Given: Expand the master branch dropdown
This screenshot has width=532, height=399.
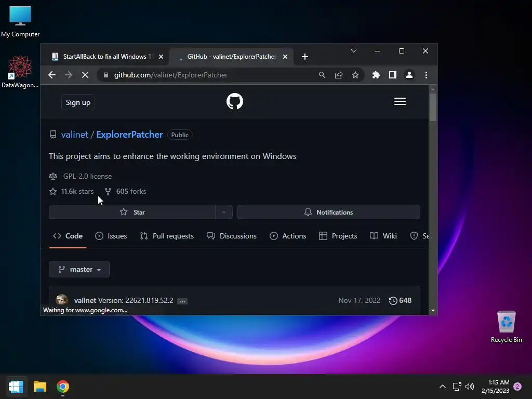Looking at the screenshot, I should pos(79,270).
